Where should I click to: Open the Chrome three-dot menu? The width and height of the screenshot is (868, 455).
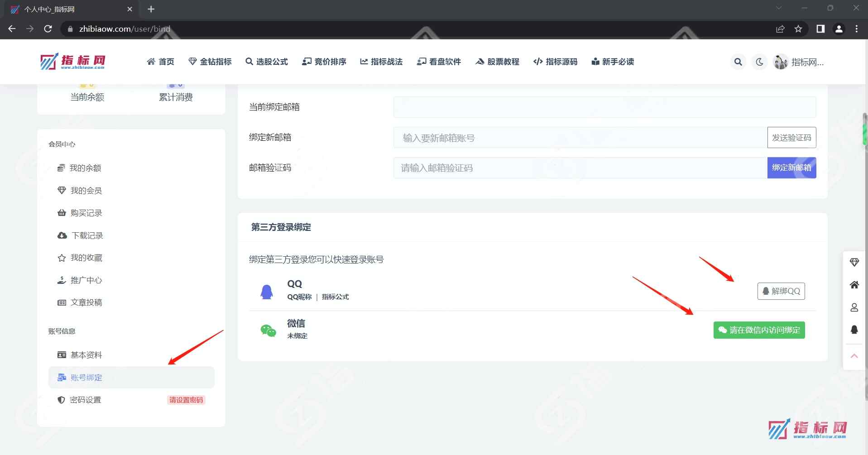856,29
